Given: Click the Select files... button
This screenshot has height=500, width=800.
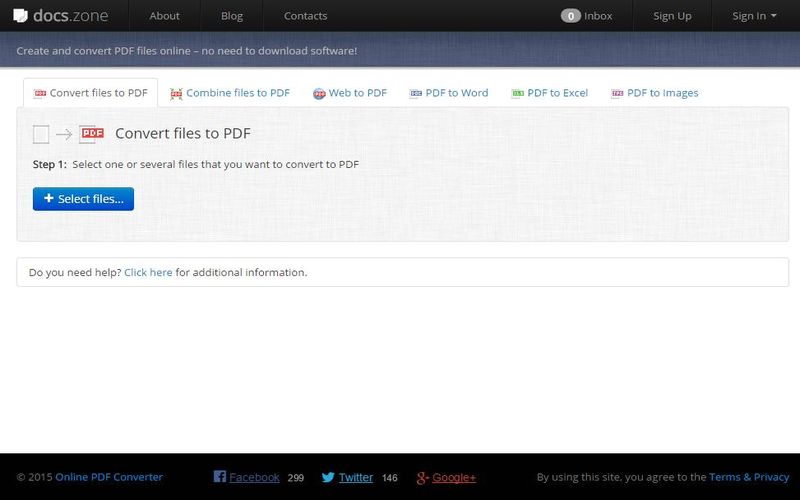Looking at the screenshot, I should (x=83, y=199).
